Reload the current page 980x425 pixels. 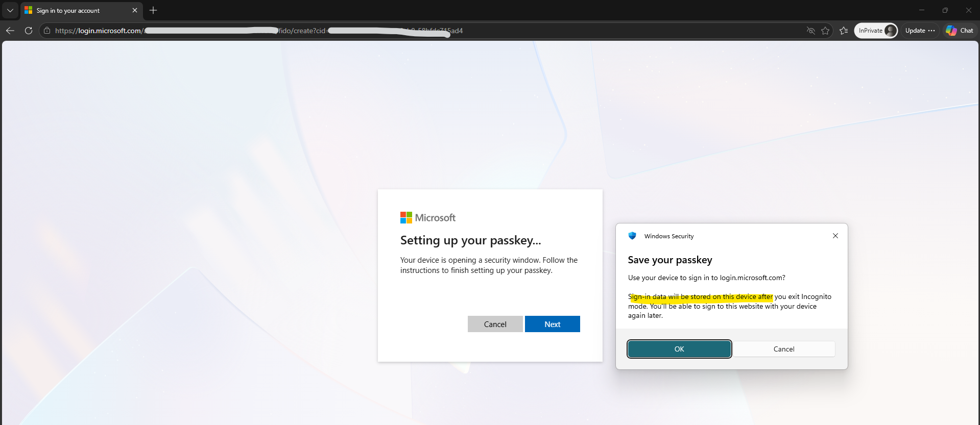click(29, 31)
